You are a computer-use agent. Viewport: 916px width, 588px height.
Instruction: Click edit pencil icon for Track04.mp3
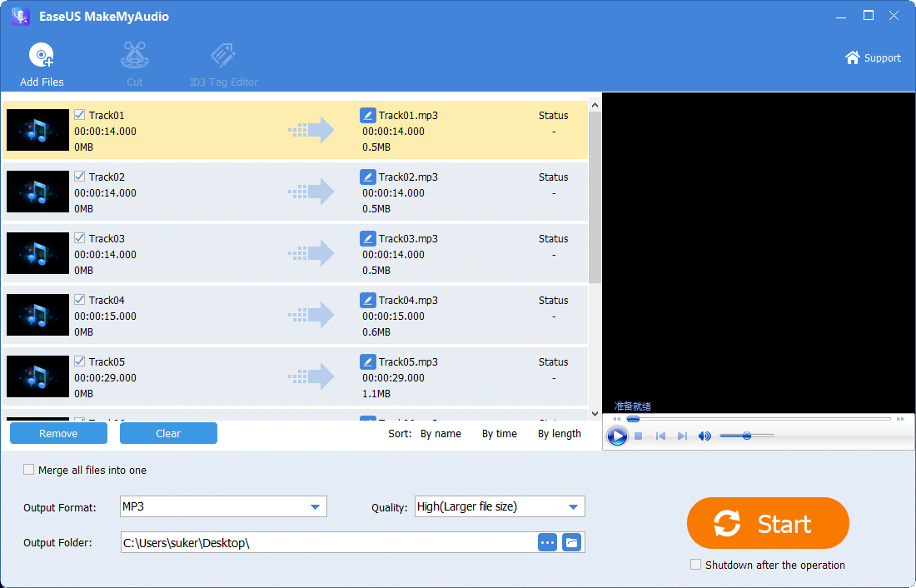tap(367, 301)
